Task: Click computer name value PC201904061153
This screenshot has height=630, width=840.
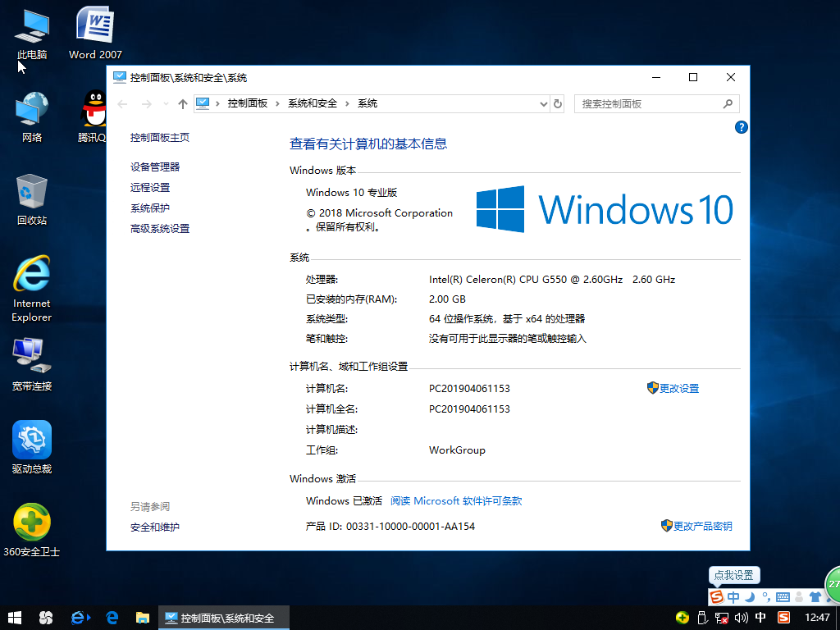Action: (x=469, y=388)
